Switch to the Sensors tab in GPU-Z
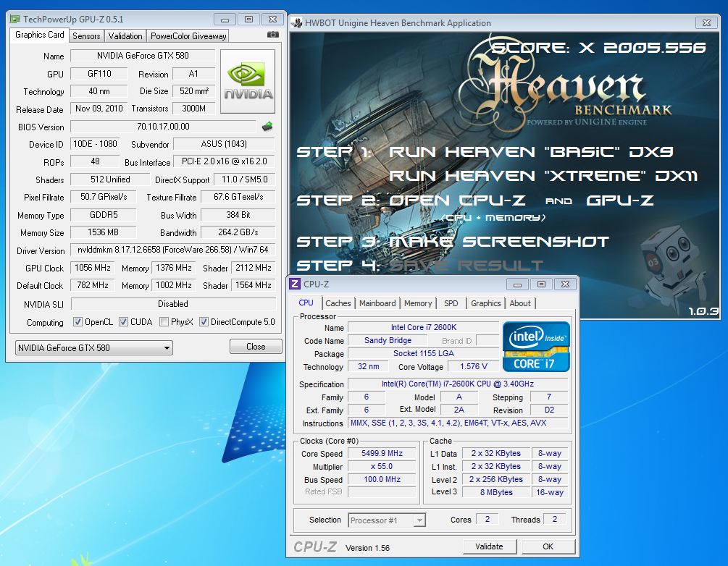 (87, 35)
